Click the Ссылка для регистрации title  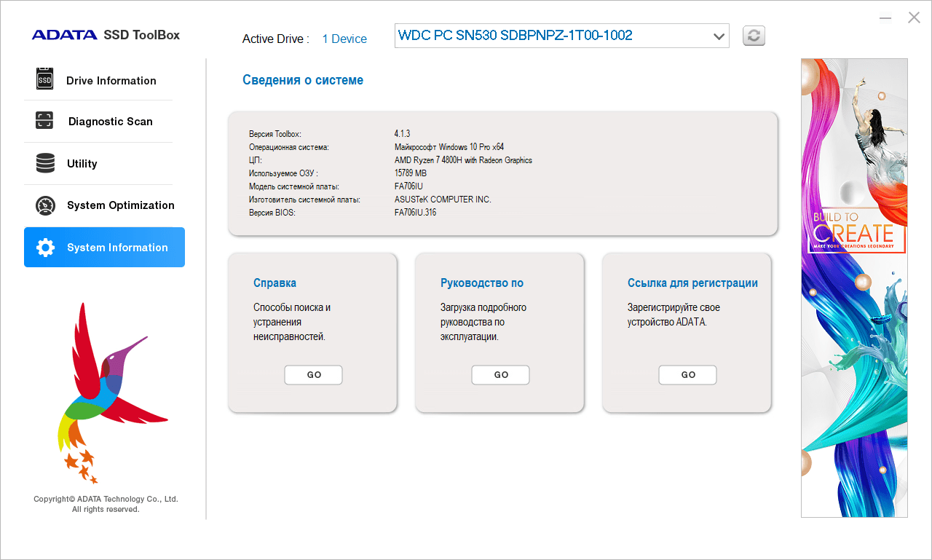pyautogui.click(x=692, y=283)
